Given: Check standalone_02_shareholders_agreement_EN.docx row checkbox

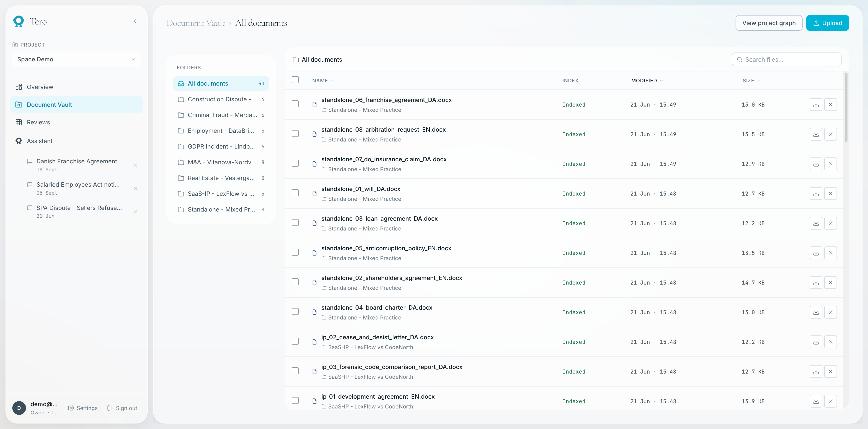Looking at the screenshot, I should tap(295, 282).
